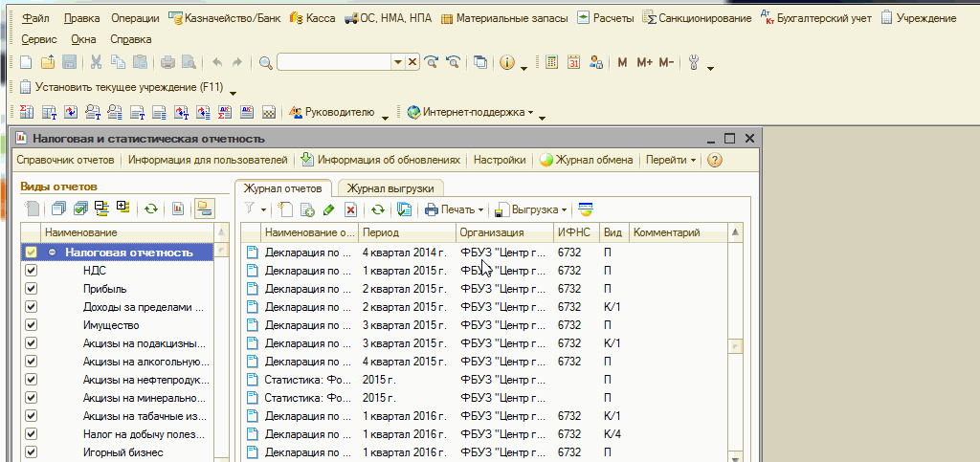Open the Интернет-поддержка dropdown
Image resolution: width=980 pixels, height=462 pixels.
[x=470, y=112]
